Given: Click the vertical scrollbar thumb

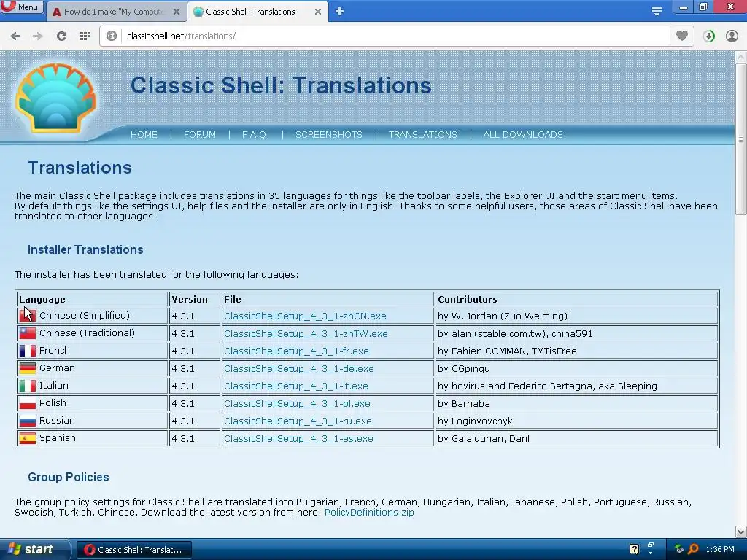Looking at the screenshot, I should pos(741,139).
